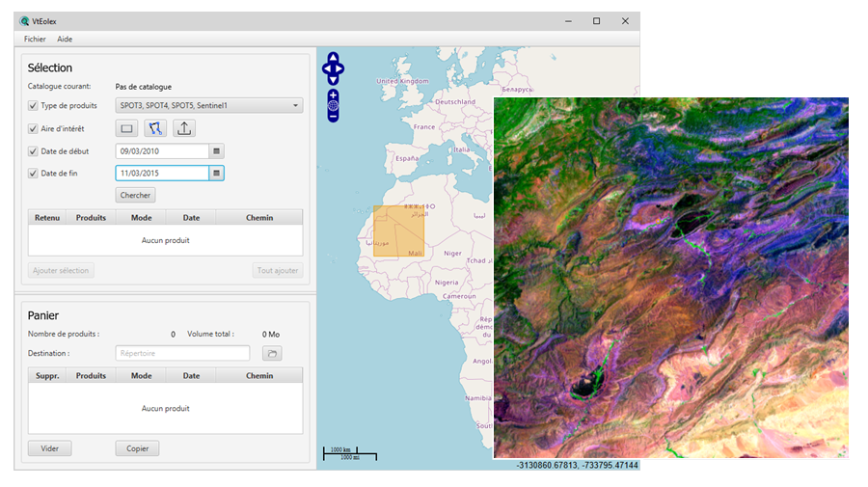
Task: Click Date header in Panier table
Action: tap(191, 375)
